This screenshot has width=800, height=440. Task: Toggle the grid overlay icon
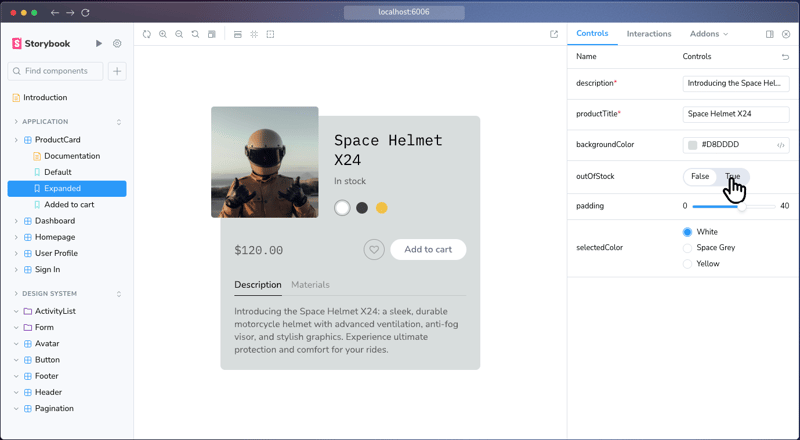[254, 34]
